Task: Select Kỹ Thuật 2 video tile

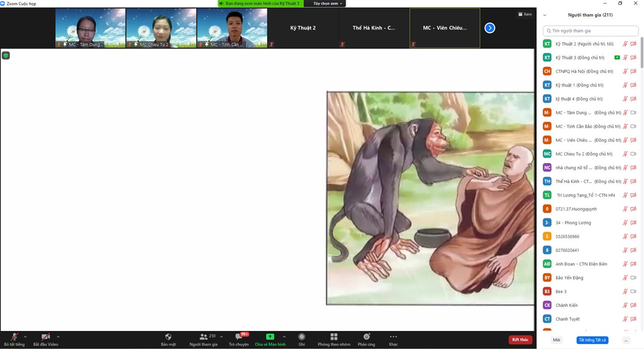Action: tap(303, 28)
